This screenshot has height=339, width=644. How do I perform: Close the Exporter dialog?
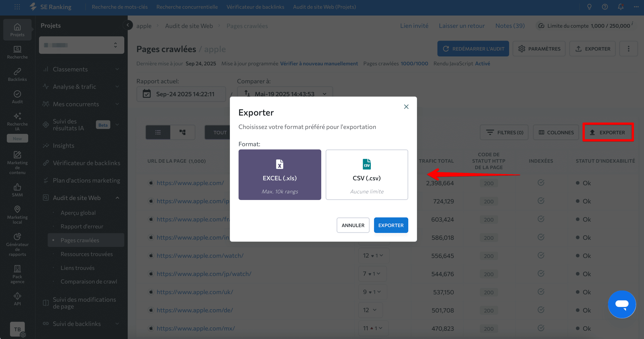[406, 107]
